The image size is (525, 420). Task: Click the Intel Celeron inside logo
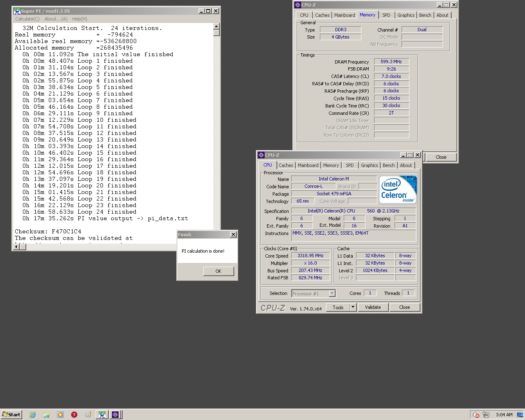coord(398,189)
